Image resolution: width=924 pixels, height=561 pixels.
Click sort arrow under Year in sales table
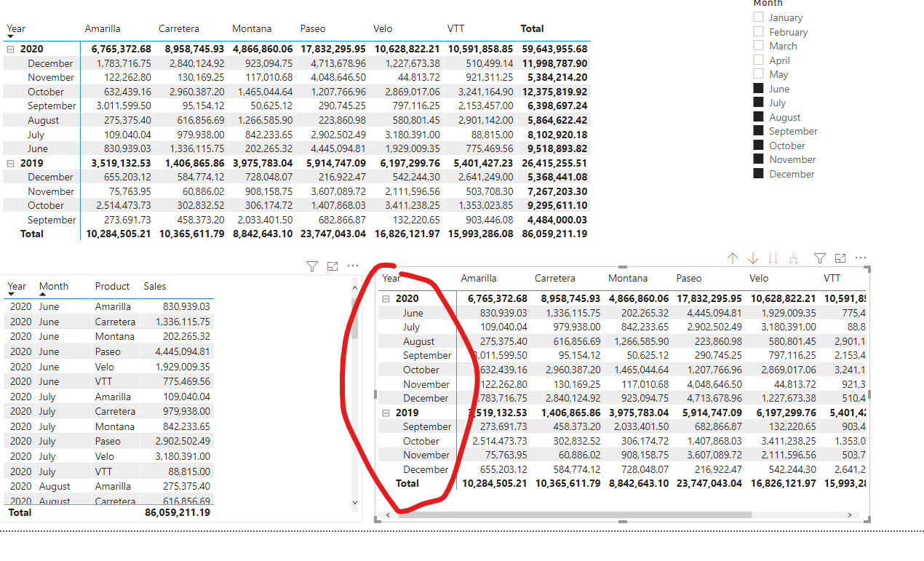click(11, 293)
